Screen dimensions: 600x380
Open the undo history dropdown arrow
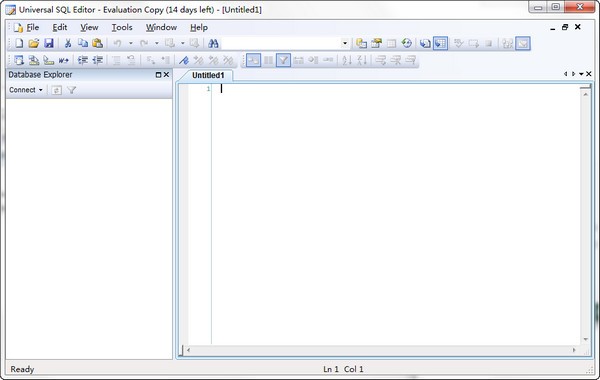point(130,43)
